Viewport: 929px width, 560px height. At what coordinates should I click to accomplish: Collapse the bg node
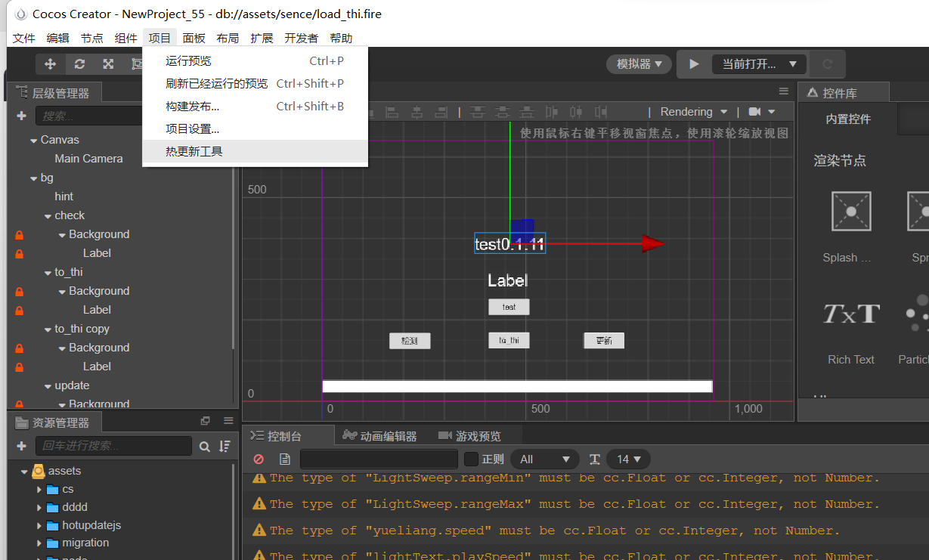click(x=33, y=178)
